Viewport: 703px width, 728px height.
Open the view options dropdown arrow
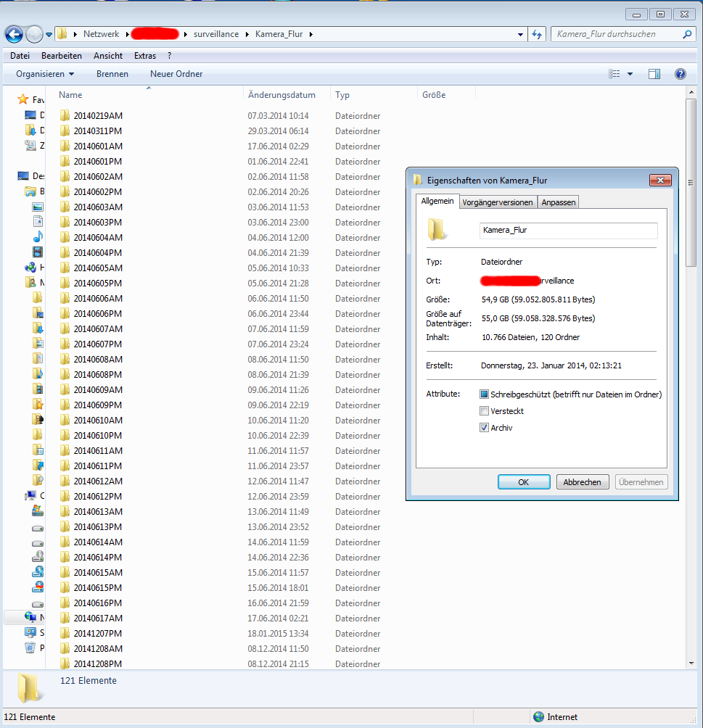tap(630, 74)
